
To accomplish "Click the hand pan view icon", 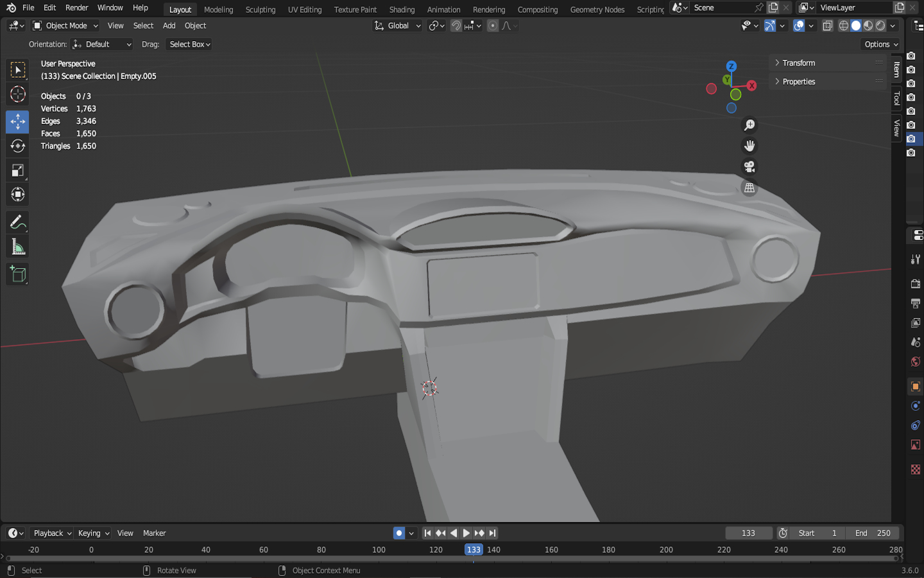I will click(749, 146).
